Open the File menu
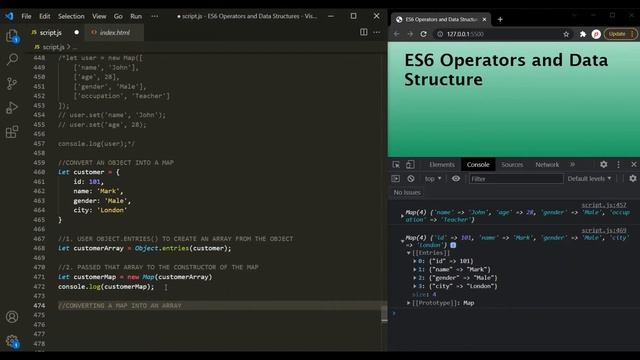640x360 pixels. [x=27, y=16]
